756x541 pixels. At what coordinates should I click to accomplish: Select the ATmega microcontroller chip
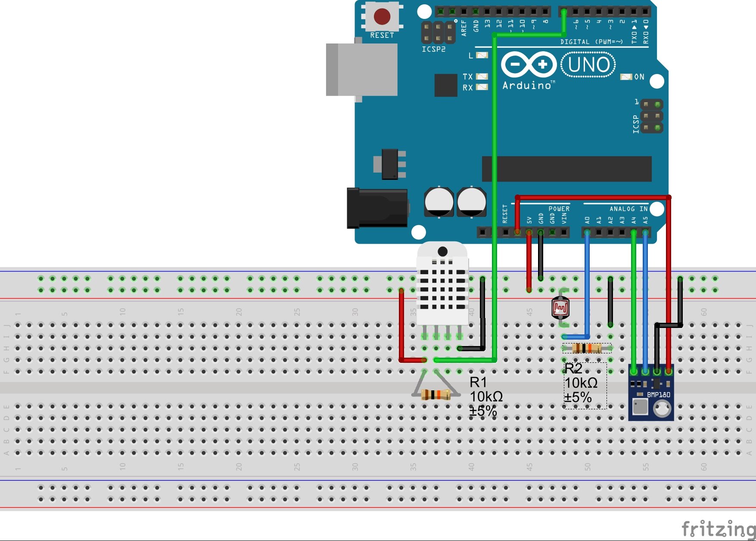point(566,169)
